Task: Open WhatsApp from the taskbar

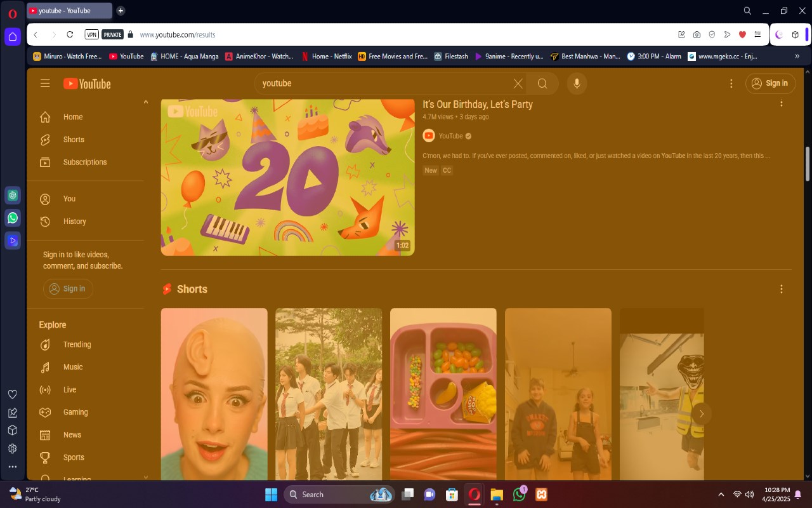Action: (519, 495)
